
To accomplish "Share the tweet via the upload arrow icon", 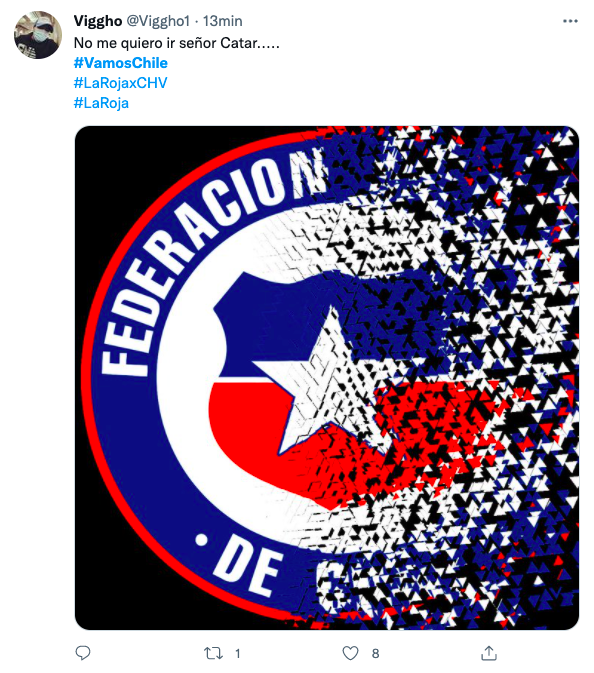I will [x=489, y=653].
